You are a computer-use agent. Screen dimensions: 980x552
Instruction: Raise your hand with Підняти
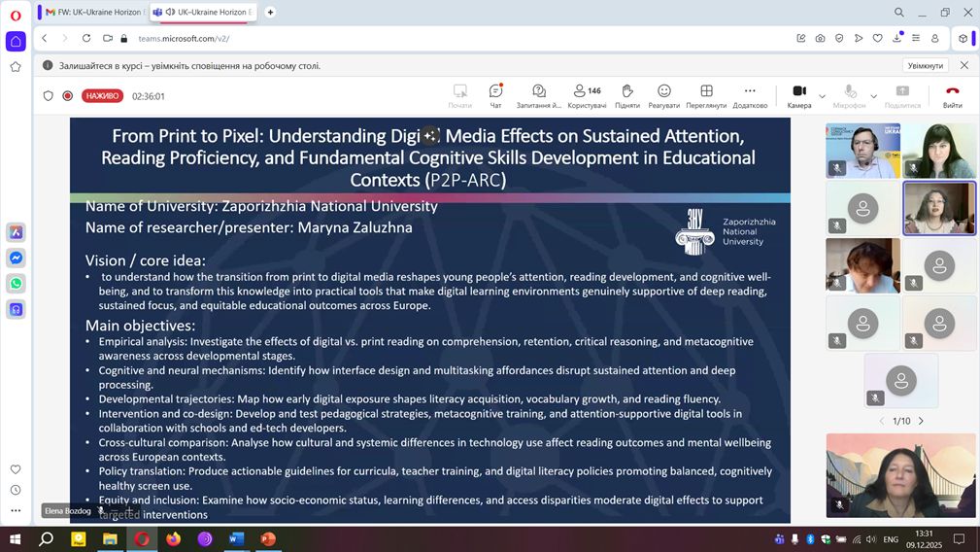tap(627, 95)
